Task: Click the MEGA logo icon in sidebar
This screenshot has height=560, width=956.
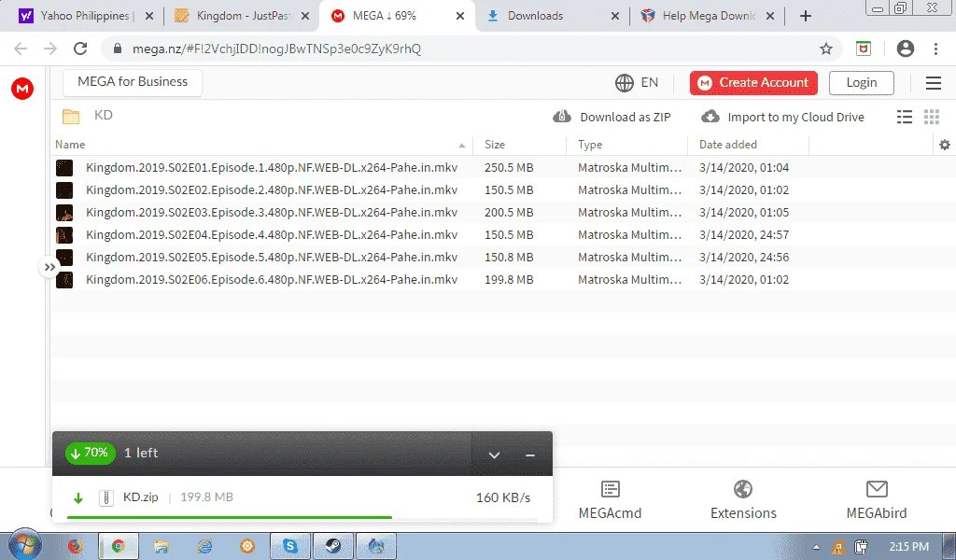Action: (22, 89)
